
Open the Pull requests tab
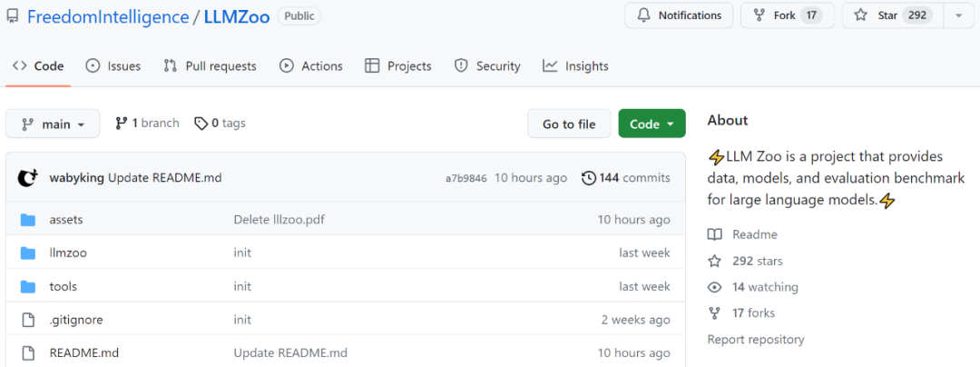click(x=210, y=65)
